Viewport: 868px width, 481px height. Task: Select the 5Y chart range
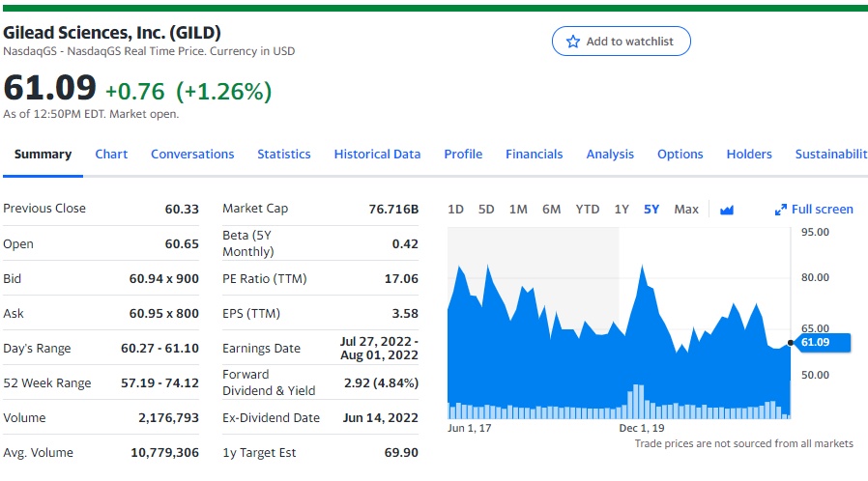tap(651, 210)
